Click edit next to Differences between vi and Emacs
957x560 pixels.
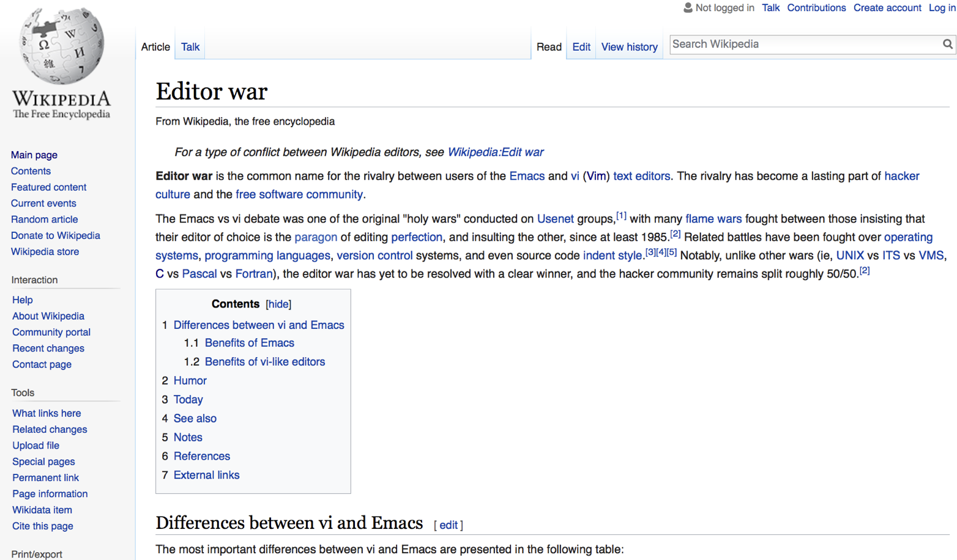click(449, 525)
